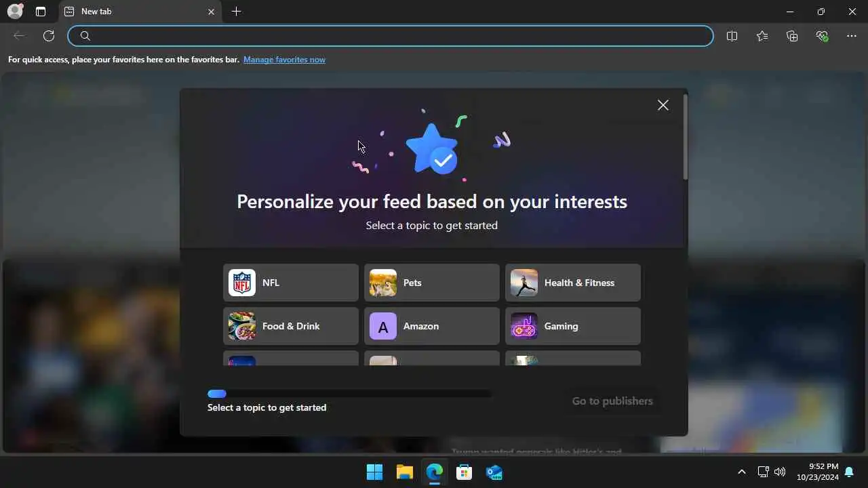Screen dimensions: 868x488
Task: Select the NFL topic
Action: [291, 283]
